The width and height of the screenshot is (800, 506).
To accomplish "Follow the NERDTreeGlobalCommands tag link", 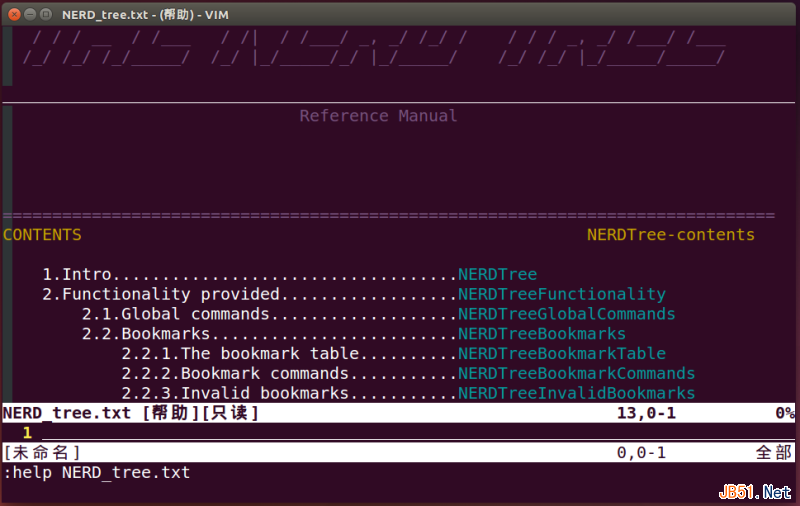I will 566,314.
